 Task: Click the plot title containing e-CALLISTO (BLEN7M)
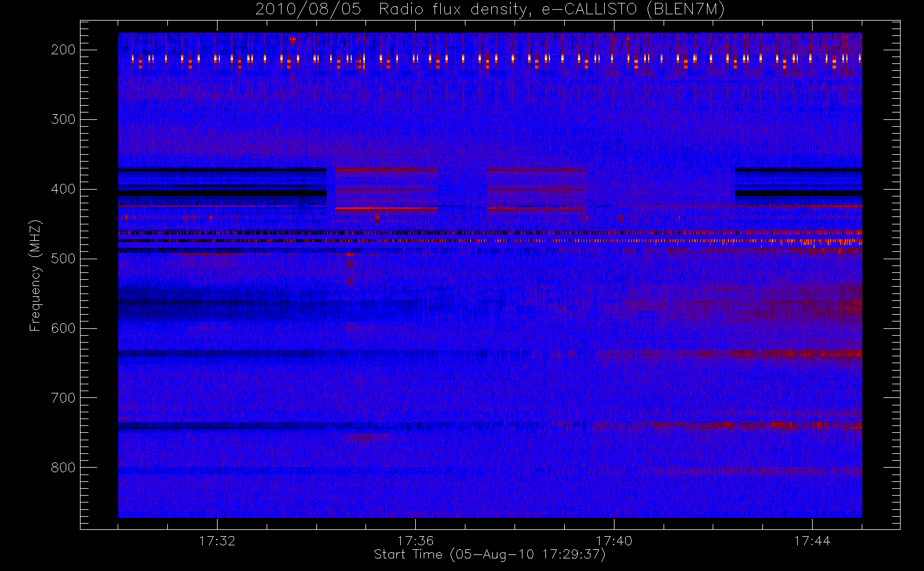(x=490, y=10)
